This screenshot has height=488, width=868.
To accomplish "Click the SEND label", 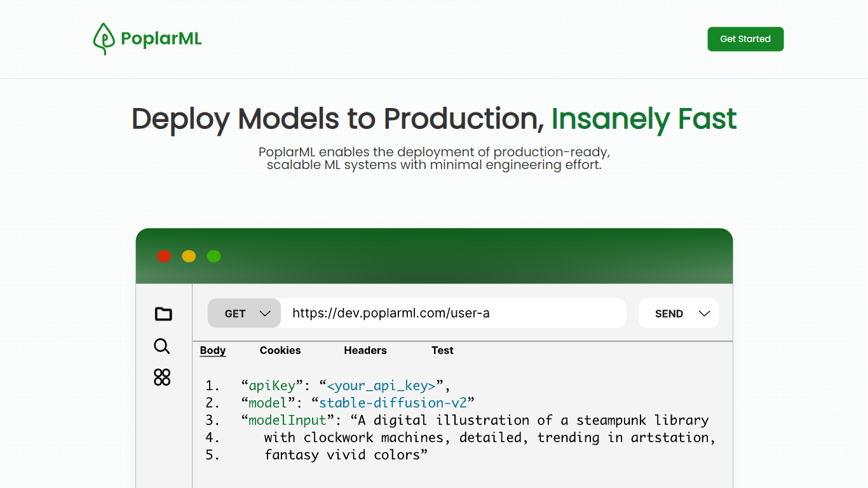I will (x=668, y=314).
